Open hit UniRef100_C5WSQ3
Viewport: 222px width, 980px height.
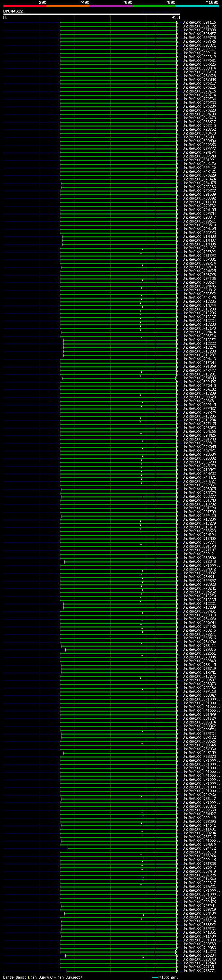[x=199, y=378]
